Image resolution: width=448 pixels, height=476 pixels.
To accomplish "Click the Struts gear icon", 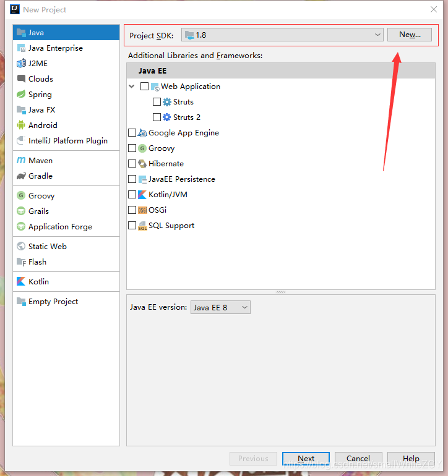I will [167, 102].
